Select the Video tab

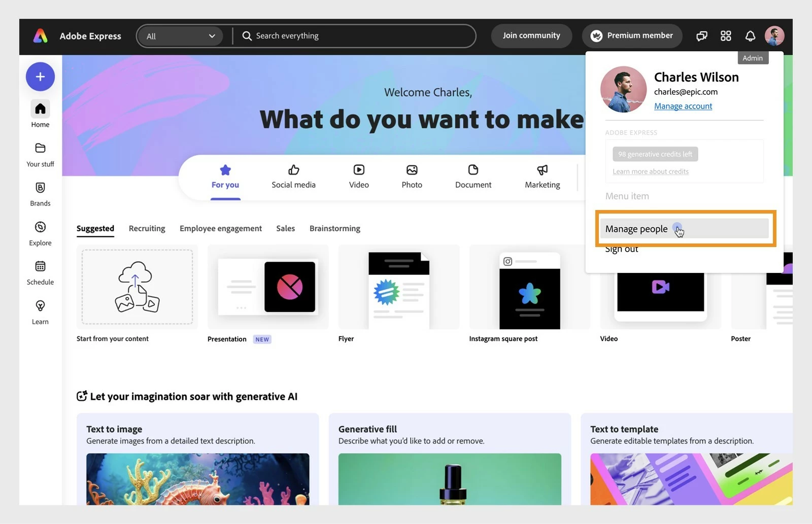point(359,177)
